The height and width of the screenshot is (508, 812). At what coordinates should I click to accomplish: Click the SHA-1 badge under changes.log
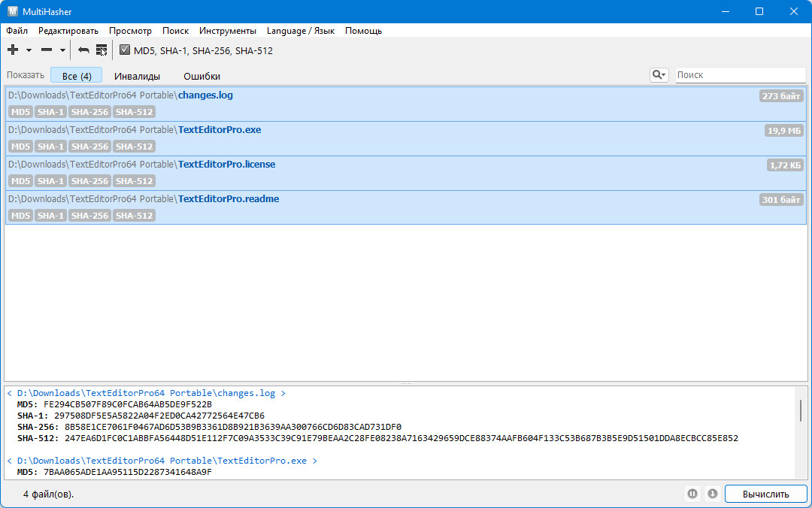tap(50, 112)
